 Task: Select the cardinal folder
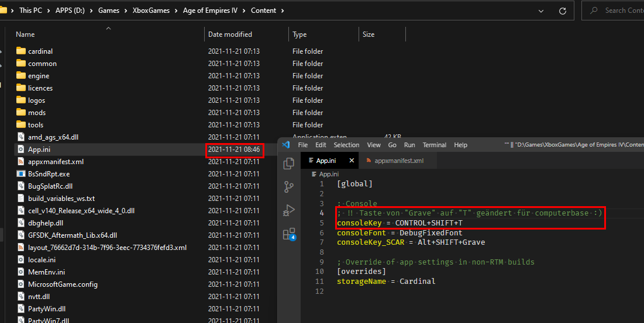(40, 51)
